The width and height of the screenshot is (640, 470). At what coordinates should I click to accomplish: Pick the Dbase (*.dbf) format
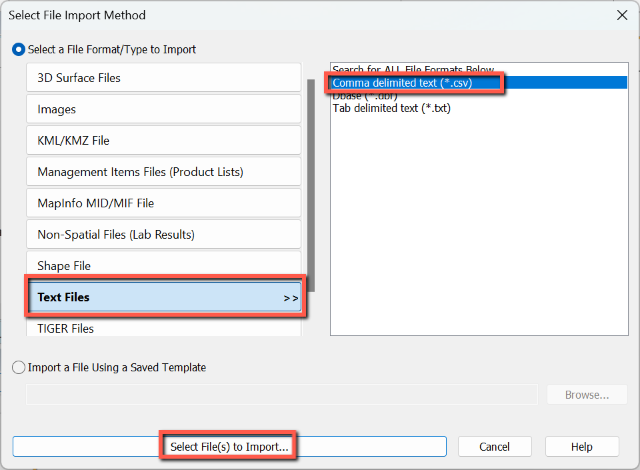[x=479, y=95]
